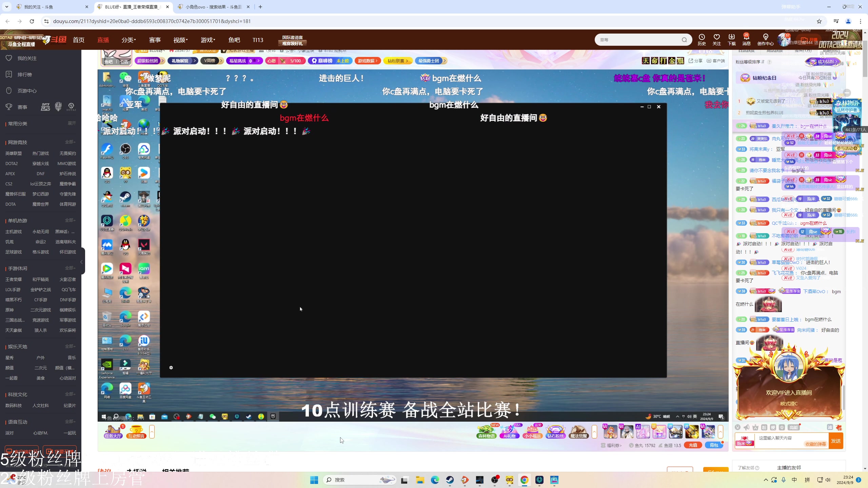The height and width of the screenshot is (488, 868).
Task: Toggle the 高能 danmaku mode
Action: (x=793, y=427)
